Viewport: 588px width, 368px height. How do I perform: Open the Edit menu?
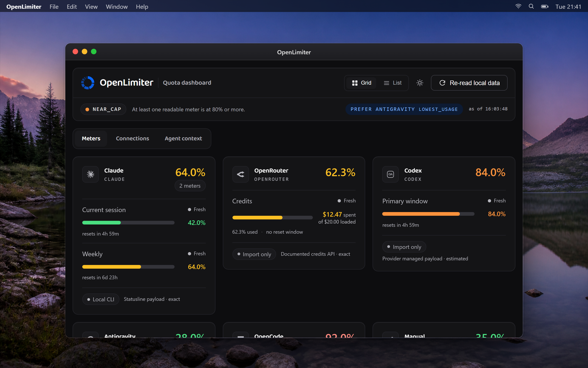72,7
